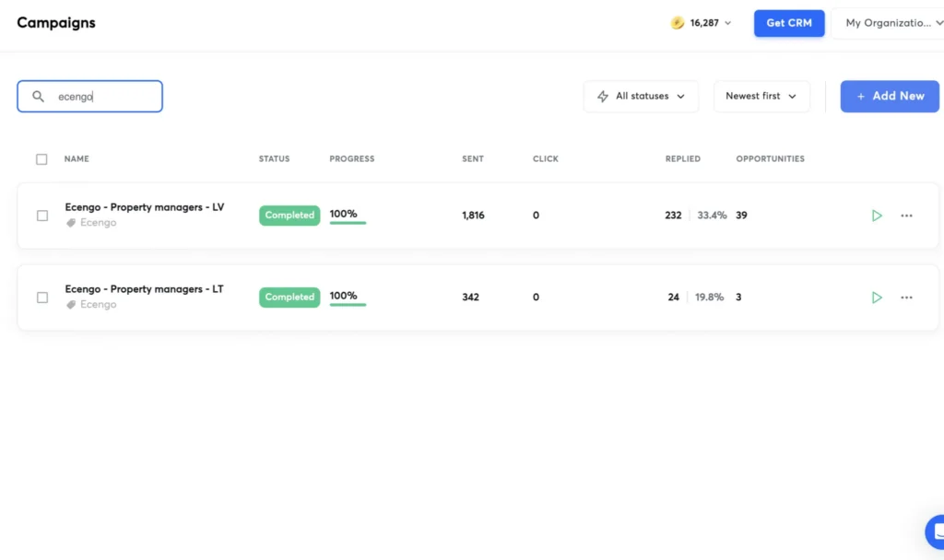Click Ecengo tag icon under LV campaign
Screen dimensions: 944x560
[x=71, y=223]
